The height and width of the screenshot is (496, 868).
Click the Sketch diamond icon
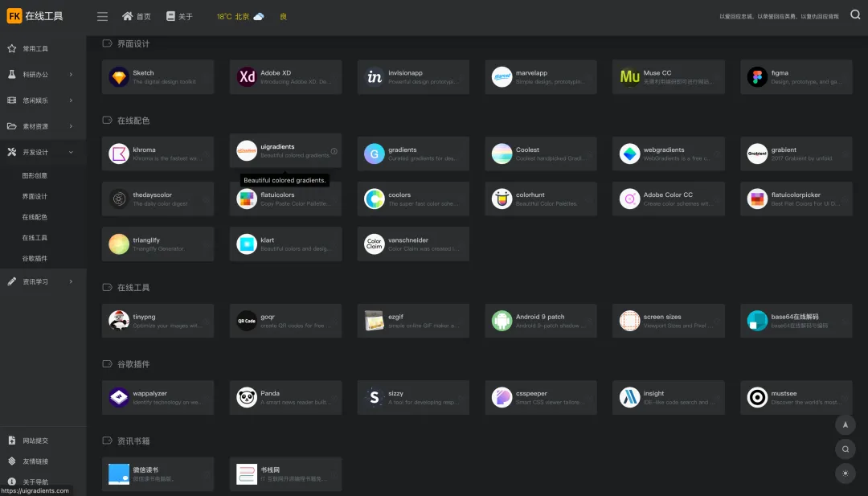point(119,77)
